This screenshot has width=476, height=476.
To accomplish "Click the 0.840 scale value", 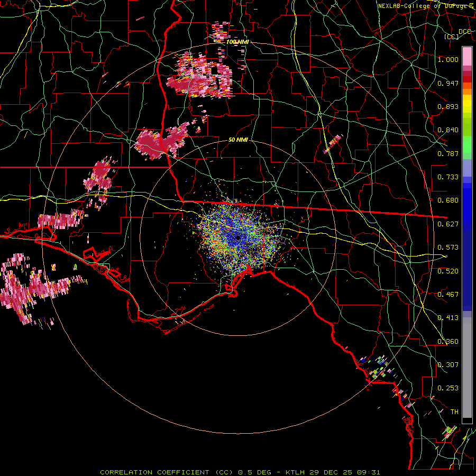I will coord(448,130).
